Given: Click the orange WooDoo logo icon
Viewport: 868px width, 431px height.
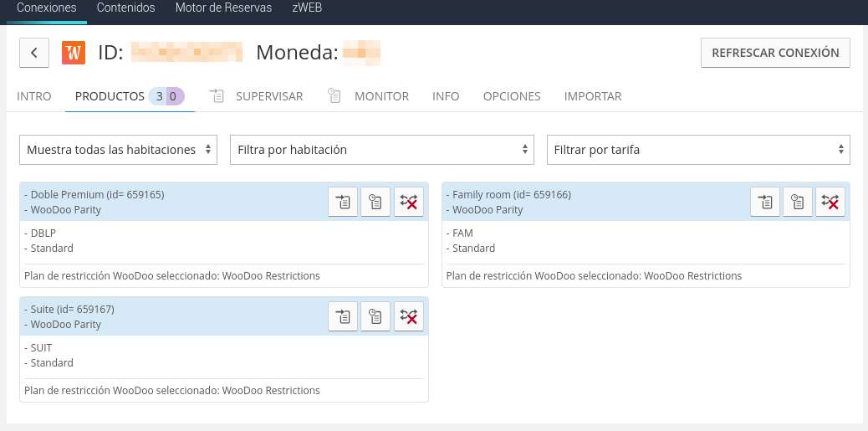Looking at the screenshot, I should (74, 53).
